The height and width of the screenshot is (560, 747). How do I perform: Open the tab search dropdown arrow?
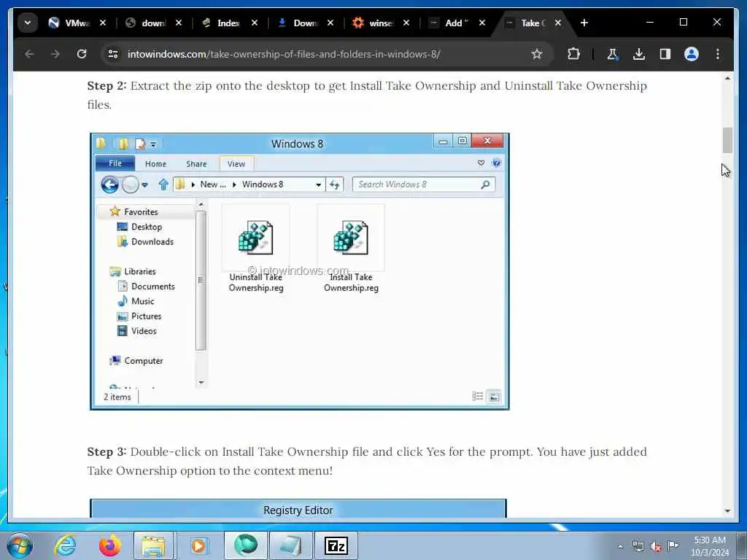click(x=28, y=23)
